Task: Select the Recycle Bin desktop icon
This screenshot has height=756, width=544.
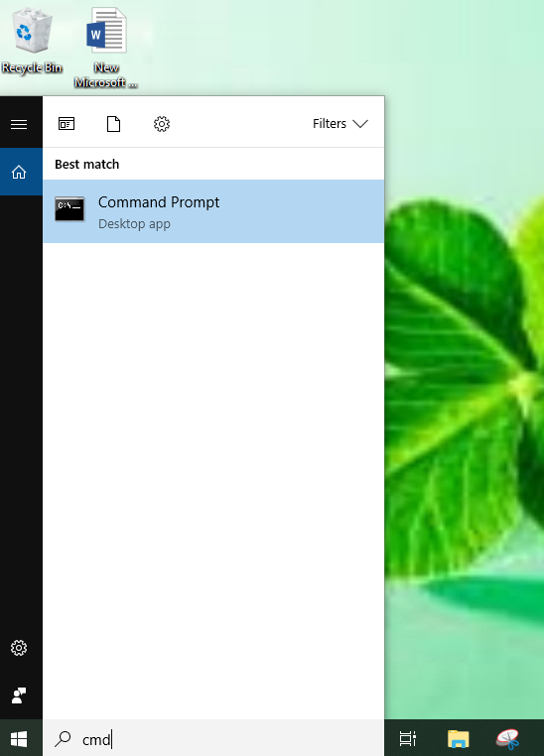Action: [32, 41]
